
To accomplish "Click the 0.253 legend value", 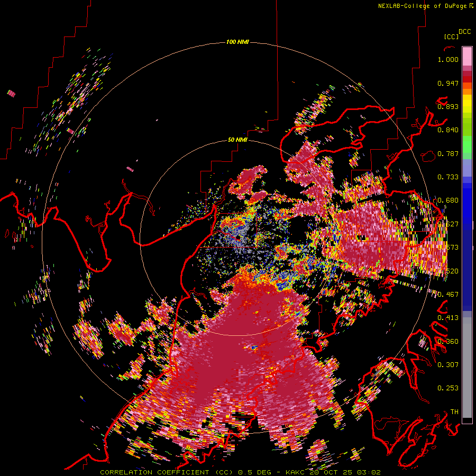I will (448, 388).
